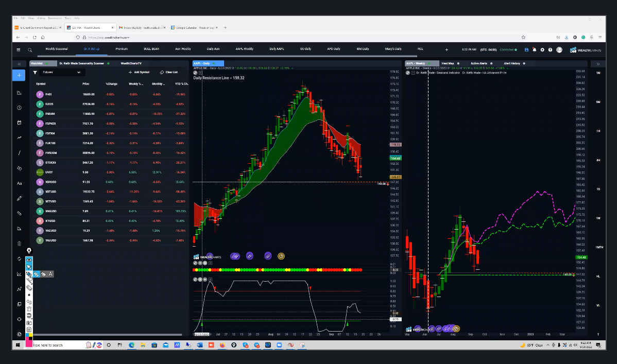
Task: Open the clock icon in left sidebar
Action: (19, 108)
